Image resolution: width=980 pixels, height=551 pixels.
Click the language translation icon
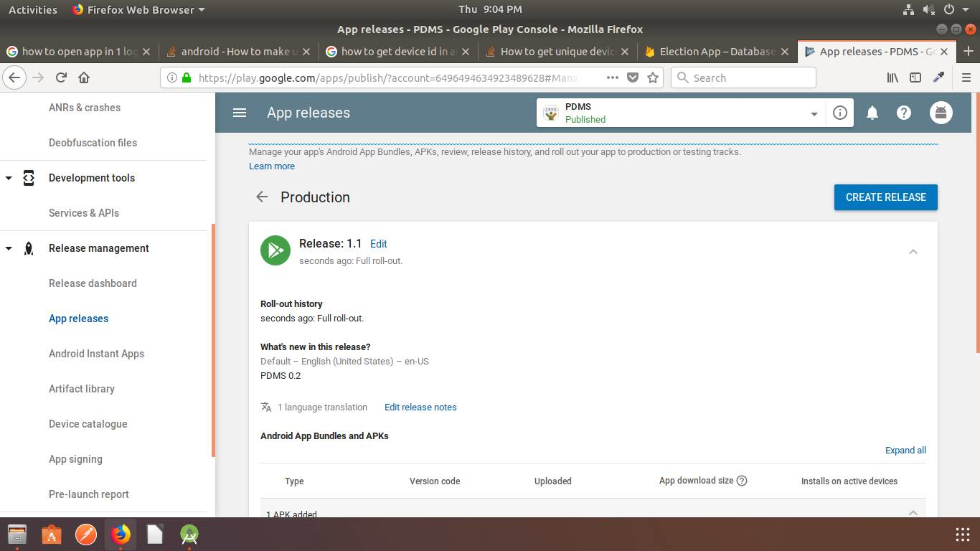[266, 407]
